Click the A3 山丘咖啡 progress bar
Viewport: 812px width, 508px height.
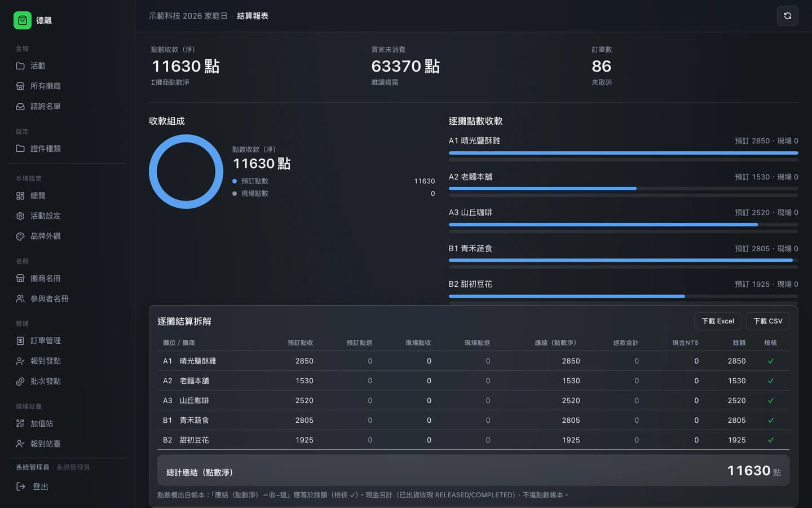pyautogui.click(x=624, y=225)
